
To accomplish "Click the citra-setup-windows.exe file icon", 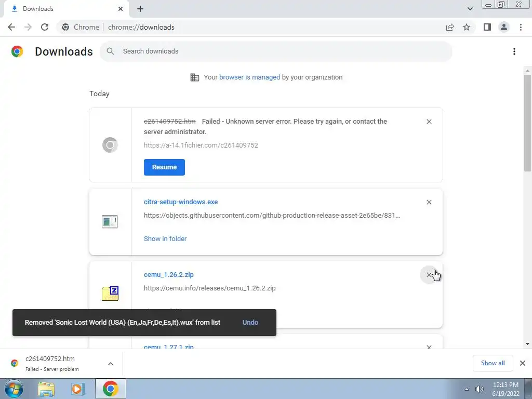I will tap(110, 221).
